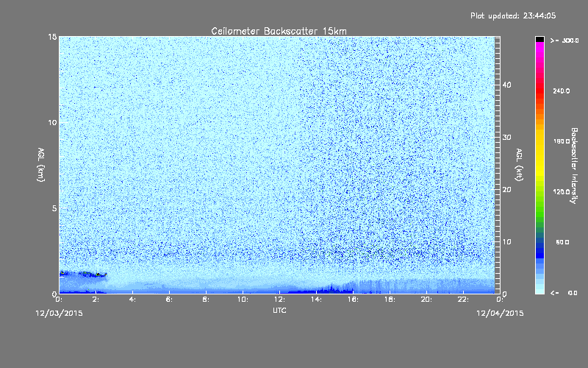Screen dimensions: 588x368
Task: Click the '18:' hour tick label on the time axis
Action: [390, 300]
